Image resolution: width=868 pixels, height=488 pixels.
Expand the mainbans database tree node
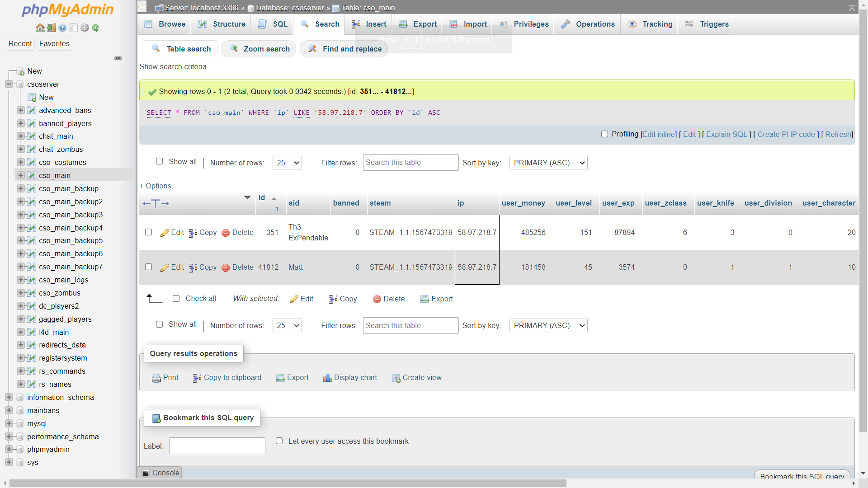click(9, 410)
